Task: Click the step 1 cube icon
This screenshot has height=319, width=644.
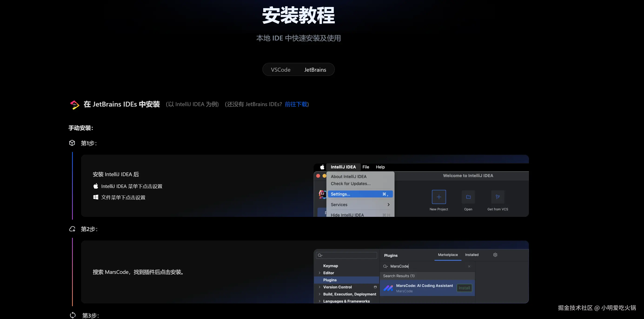Action: [72, 143]
